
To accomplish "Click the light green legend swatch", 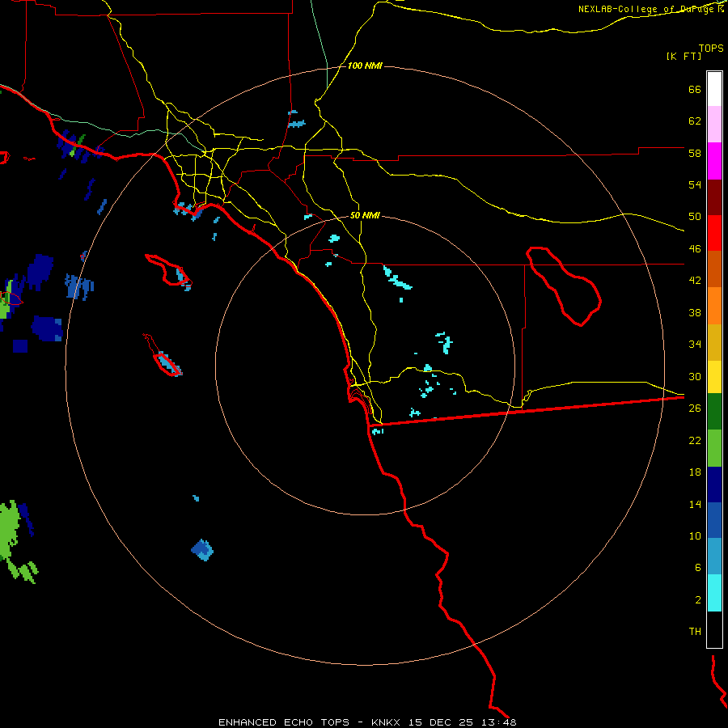I will 714,448.
